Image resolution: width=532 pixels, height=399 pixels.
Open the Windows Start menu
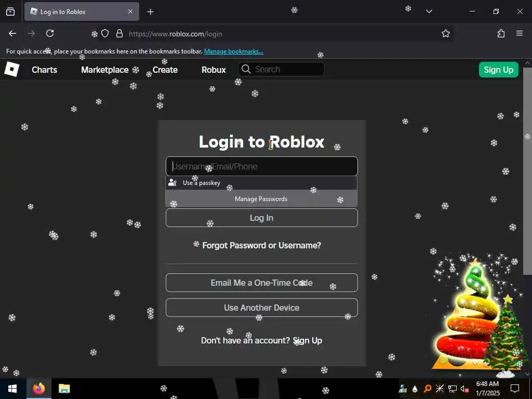[12, 389]
